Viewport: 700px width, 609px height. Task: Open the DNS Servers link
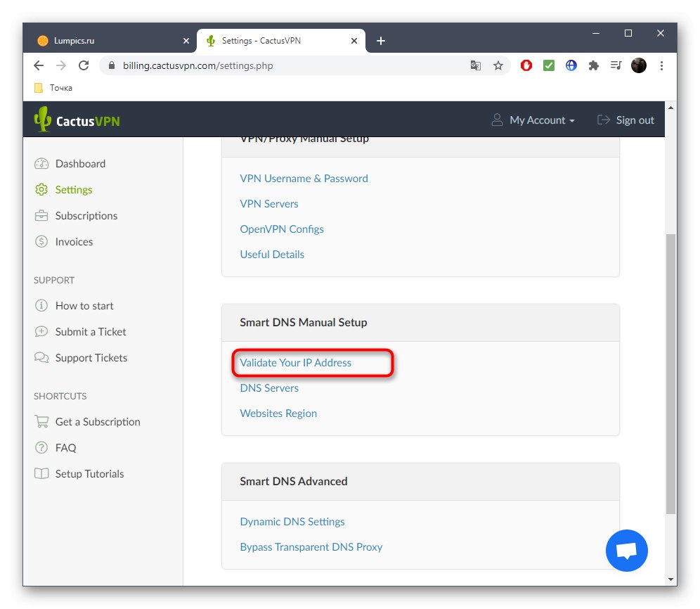(269, 388)
